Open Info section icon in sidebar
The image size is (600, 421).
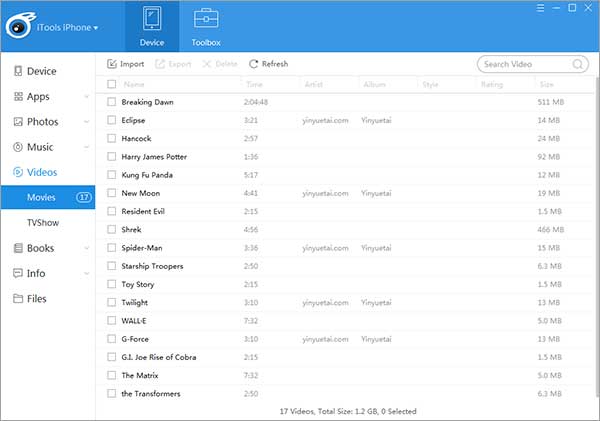[18, 273]
